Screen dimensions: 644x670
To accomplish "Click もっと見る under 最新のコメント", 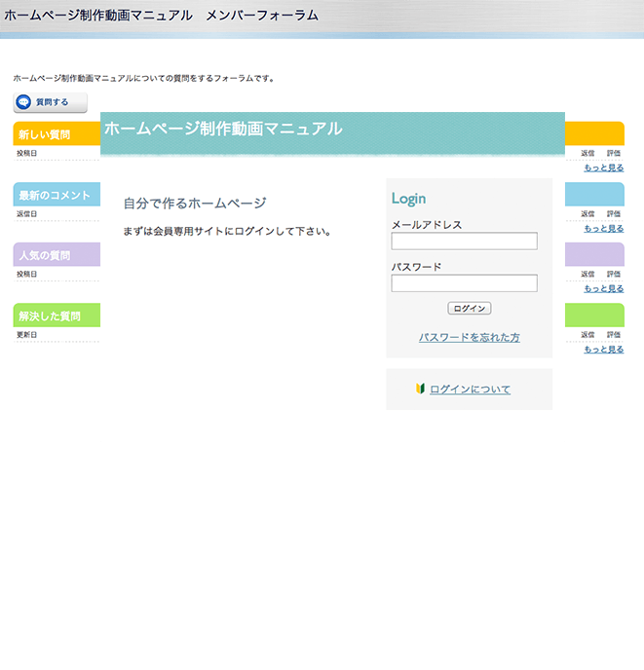I will (604, 229).
